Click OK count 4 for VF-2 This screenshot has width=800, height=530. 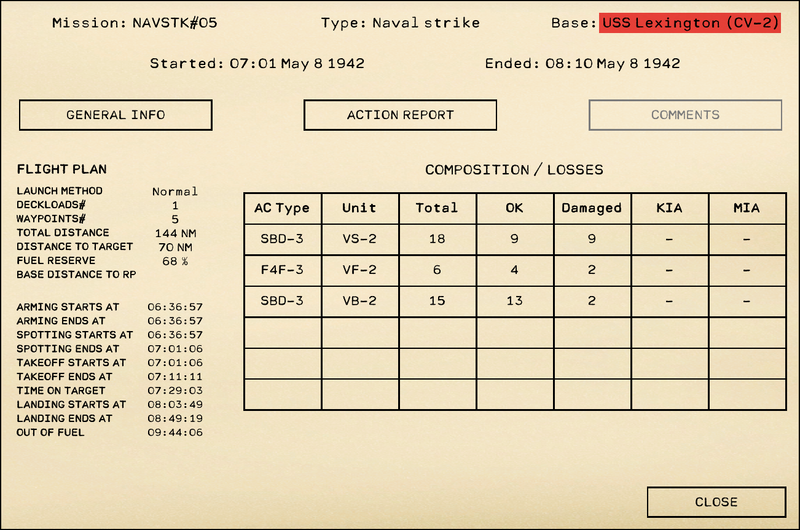point(514,270)
